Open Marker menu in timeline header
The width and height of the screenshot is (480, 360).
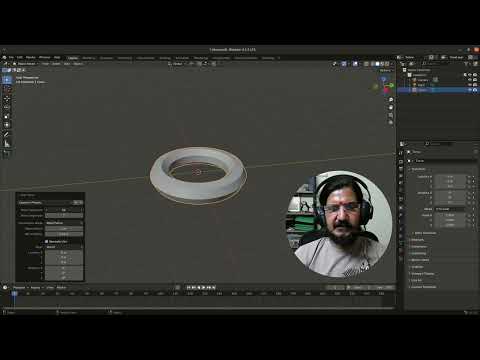61,287
